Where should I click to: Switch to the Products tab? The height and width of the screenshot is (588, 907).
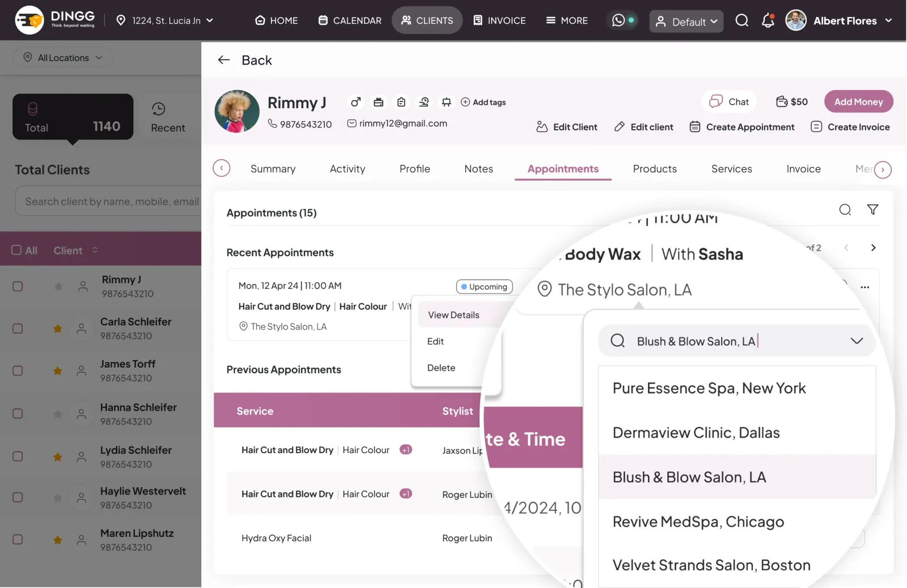click(x=655, y=169)
